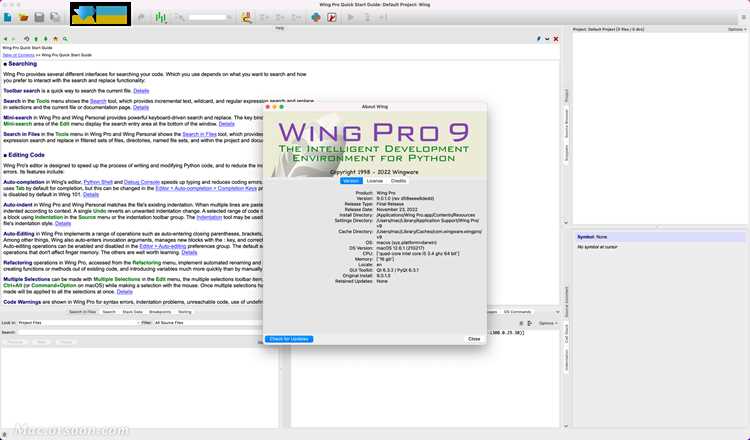Go back in the Help viewer
The image size is (750, 440).
pos(5,39)
